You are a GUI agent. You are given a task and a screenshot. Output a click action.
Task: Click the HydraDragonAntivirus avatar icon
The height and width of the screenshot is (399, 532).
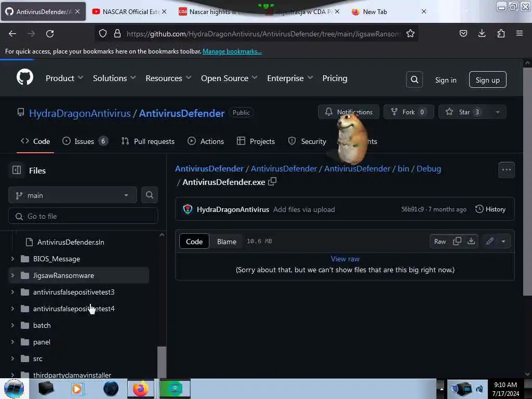tap(188, 209)
